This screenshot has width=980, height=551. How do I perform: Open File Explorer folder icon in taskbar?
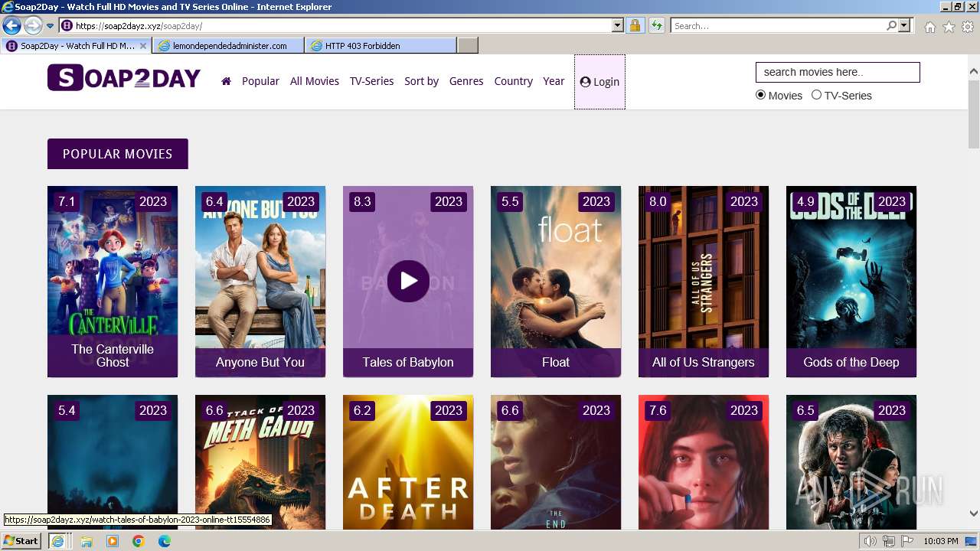coord(87,541)
